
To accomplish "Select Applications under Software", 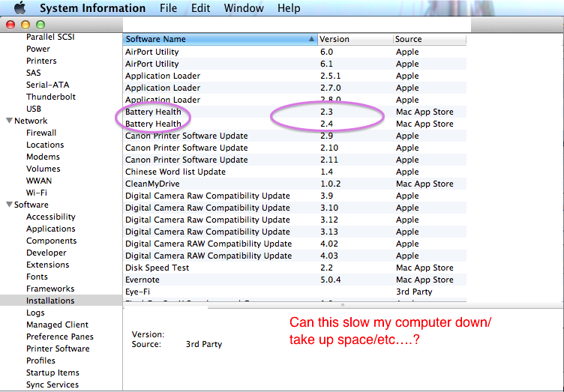I will click(x=51, y=229).
